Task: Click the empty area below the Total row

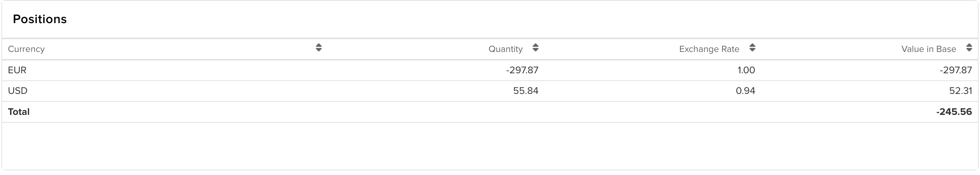Action: (490, 146)
